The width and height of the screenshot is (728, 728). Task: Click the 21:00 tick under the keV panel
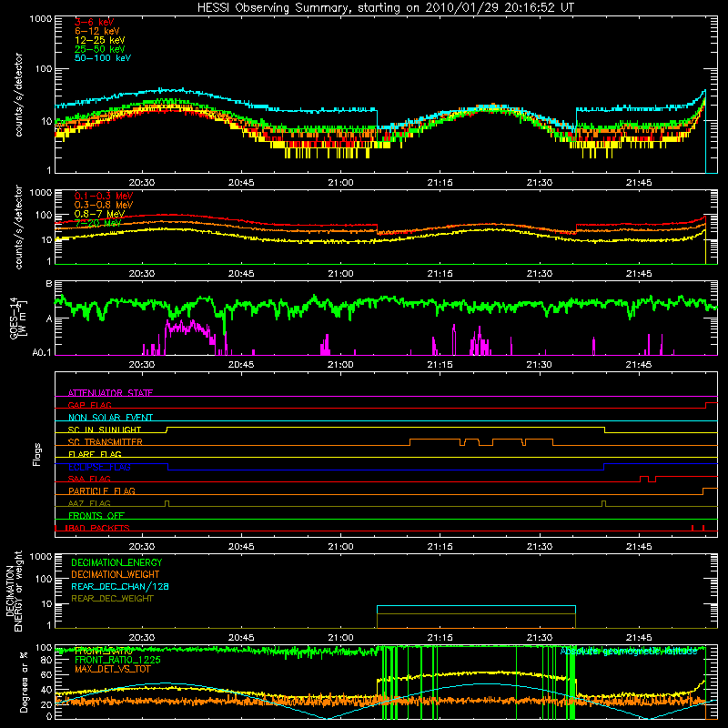pyautogui.click(x=340, y=183)
